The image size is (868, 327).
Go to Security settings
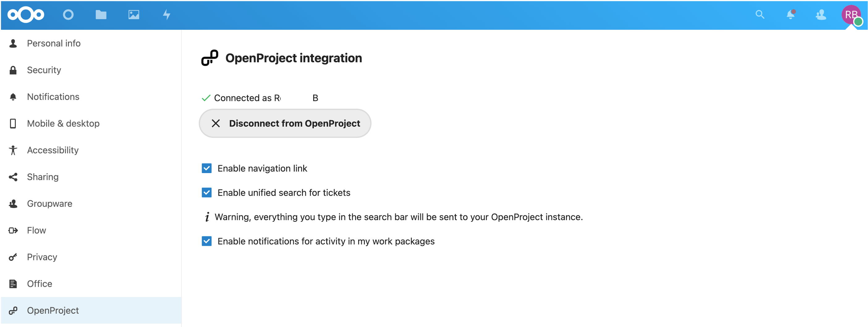[44, 70]
